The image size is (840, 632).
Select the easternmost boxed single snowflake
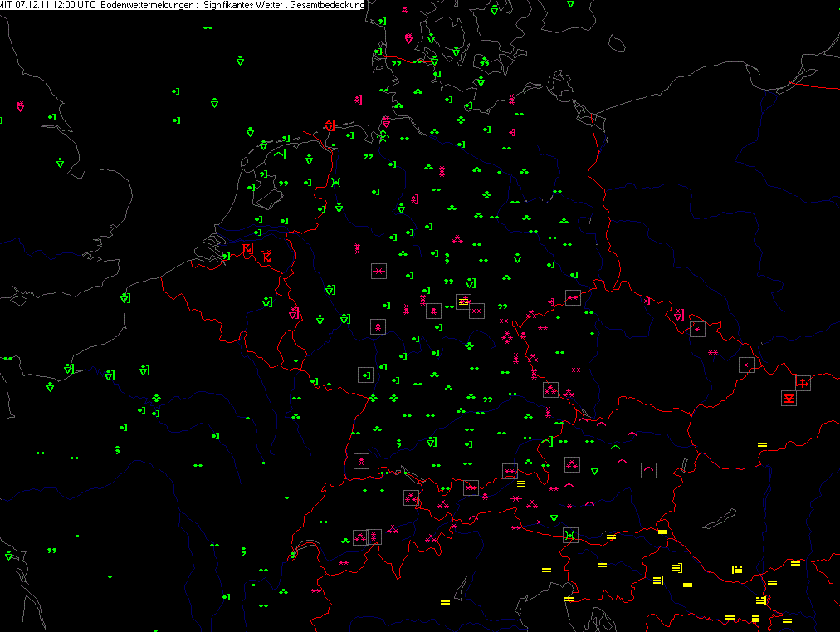coord(746,364)
